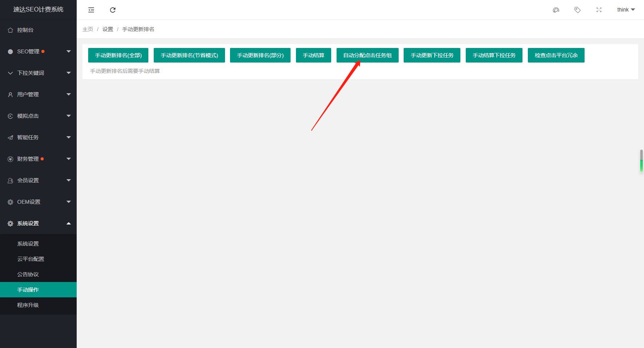This screenshot has width=644, height=348.
Task: Open 云平台配置 submenu item
Action: 31,259
